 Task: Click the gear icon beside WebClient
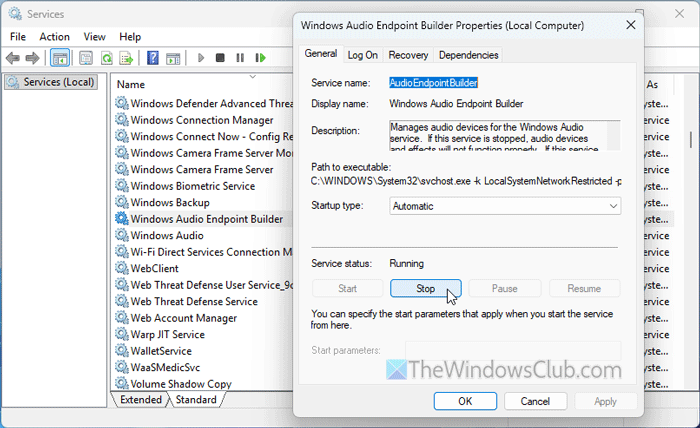coord(121,268)
